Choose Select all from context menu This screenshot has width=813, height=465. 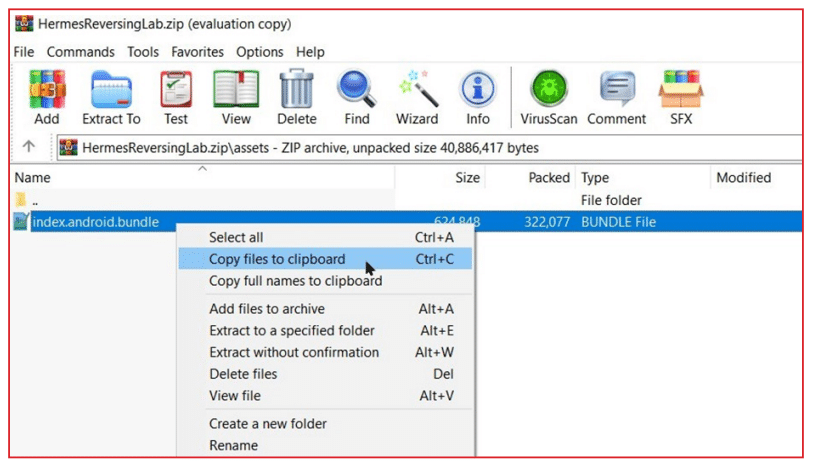pos(325,237)
